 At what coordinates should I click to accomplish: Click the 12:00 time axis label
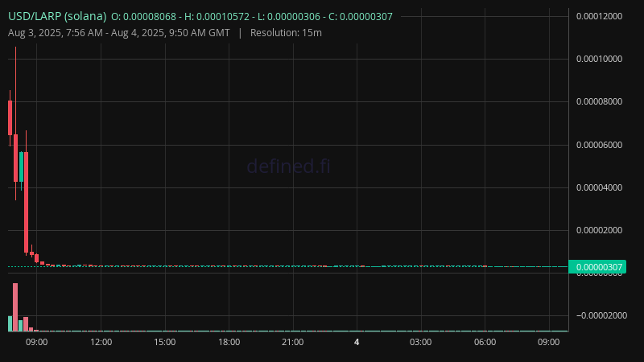click(x=101, y=343)
